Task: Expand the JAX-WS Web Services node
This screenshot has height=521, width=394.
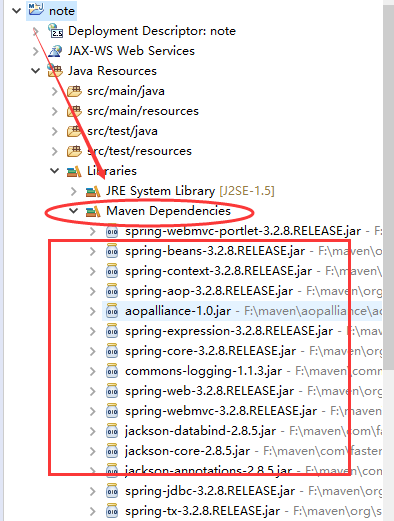Action: 36,51
